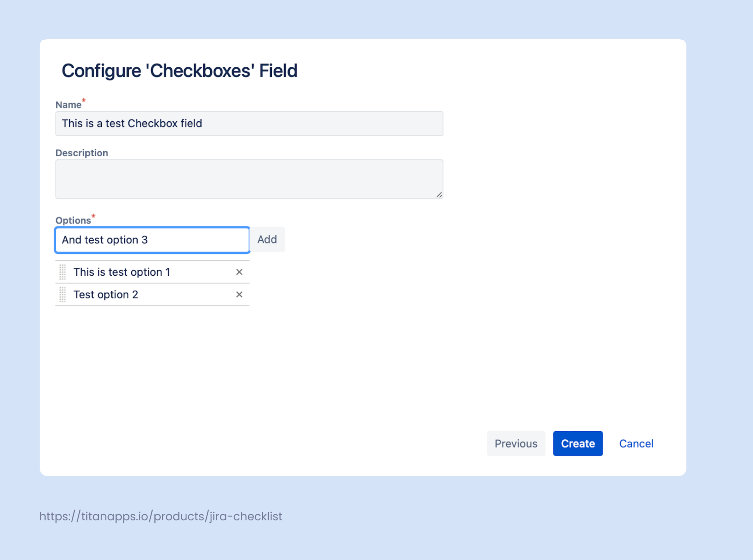Cancel the checkbox field configuration
753x560 pixels.
636,443
